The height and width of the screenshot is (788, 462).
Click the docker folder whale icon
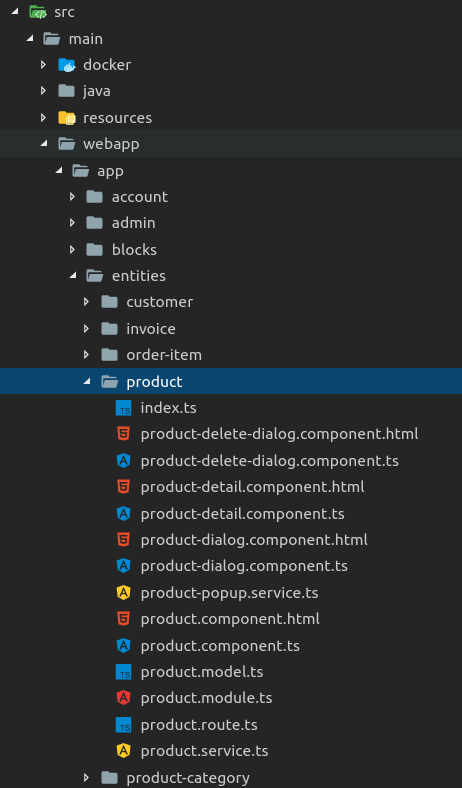66,65
